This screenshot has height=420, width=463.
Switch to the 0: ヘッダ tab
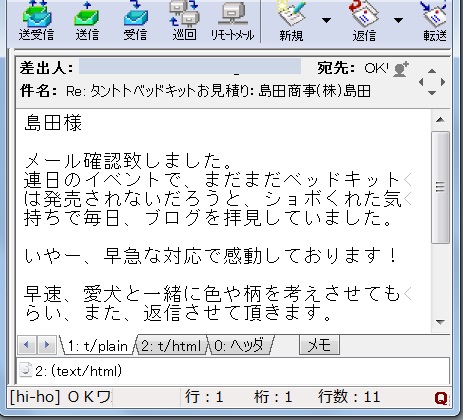pyautogui.click(x=239, y=346)
